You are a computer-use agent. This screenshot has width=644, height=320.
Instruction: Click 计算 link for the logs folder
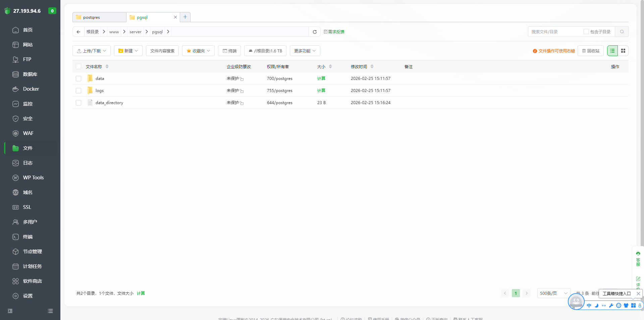(321, 91)
